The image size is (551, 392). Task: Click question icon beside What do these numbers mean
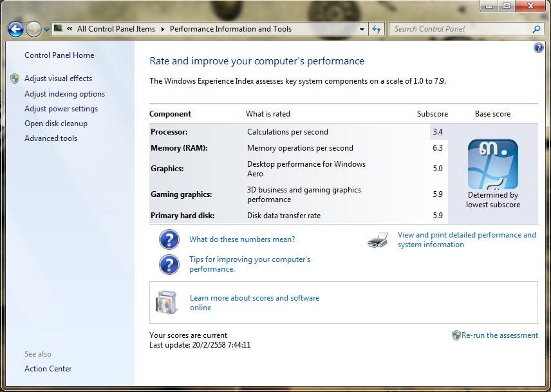pyautogui.click(x=169, y=239)
